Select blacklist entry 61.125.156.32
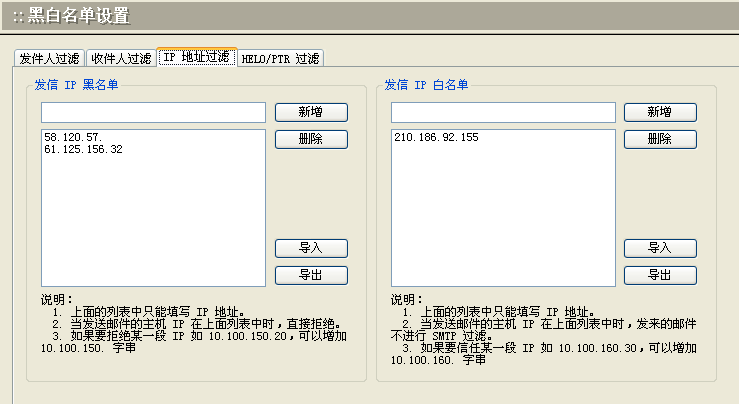The width and height of the screenshot is (739, 404). tap(83, 149)
